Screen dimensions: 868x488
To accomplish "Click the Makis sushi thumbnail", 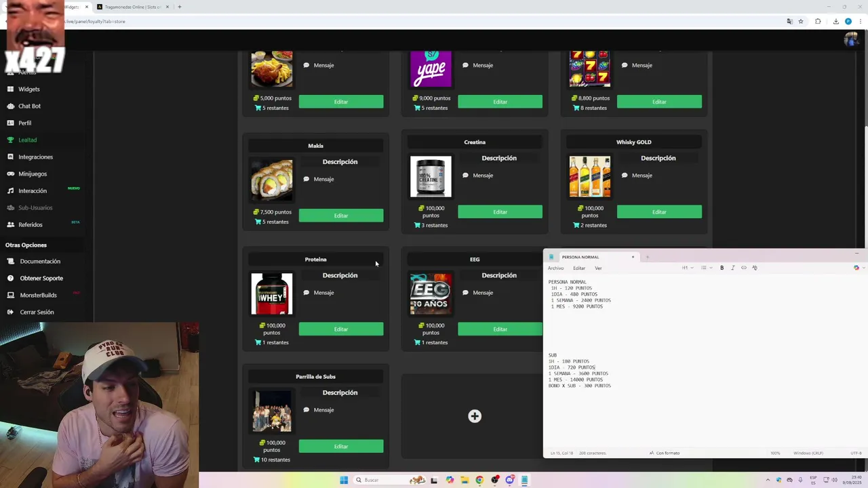I will (272, 180).
